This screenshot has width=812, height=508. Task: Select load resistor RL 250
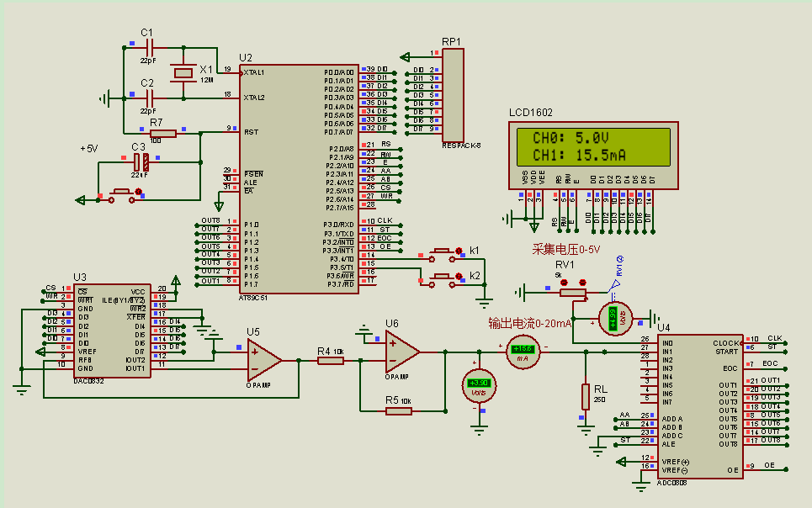pyautogui.click(x=586, y=397)
